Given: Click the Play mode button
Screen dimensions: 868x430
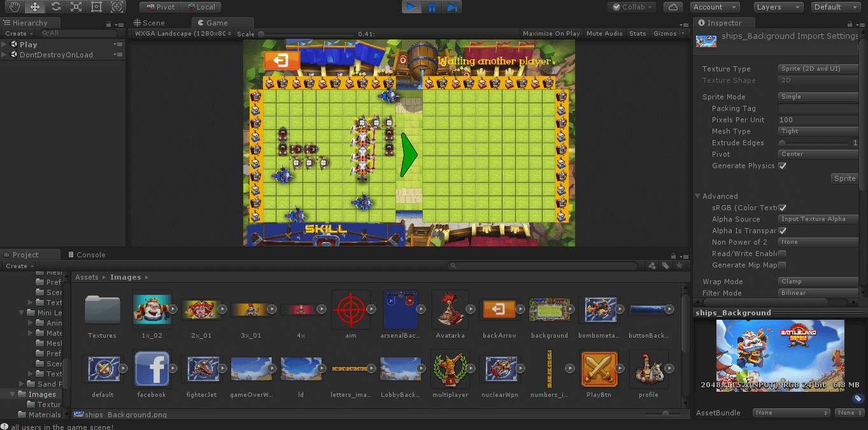Looking at the screenshot, I should (411, 7).
